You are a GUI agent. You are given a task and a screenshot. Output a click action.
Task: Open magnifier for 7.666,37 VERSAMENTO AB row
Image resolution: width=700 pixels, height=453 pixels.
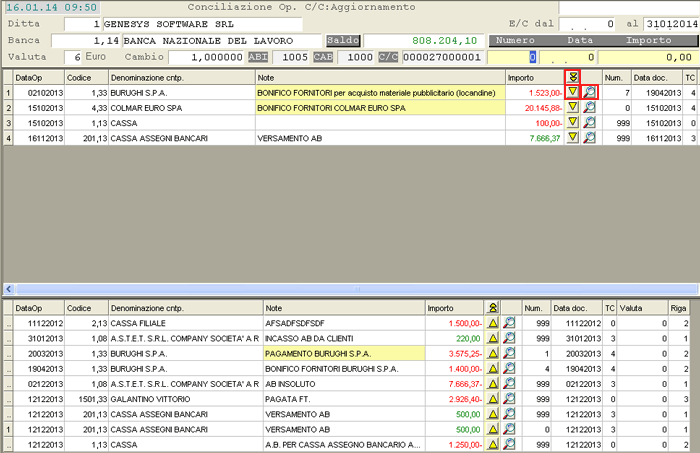click(590, 138)
